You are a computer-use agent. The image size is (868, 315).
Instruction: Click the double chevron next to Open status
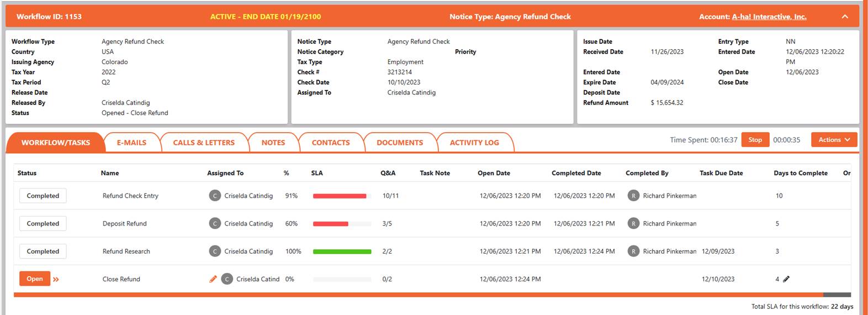click(56, 280)
